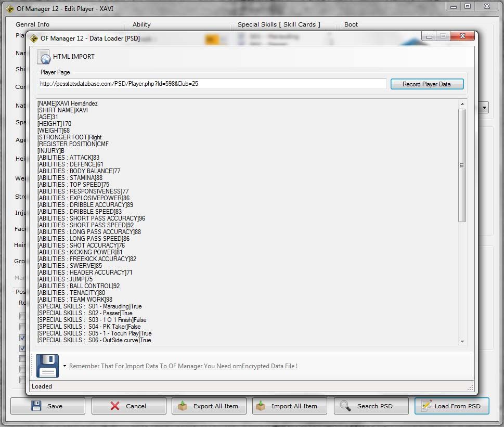Click the data list scrollbar up arrow

point(462,104)
